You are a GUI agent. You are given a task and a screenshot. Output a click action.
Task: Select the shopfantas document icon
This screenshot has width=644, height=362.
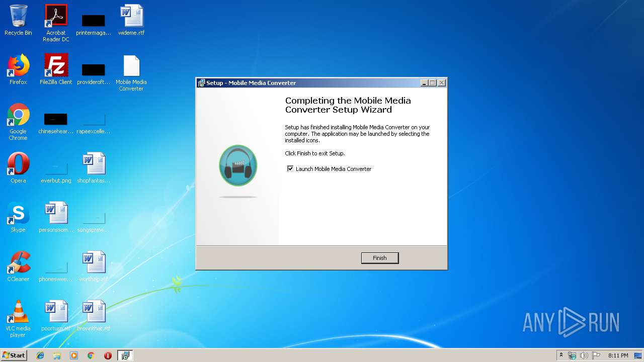94,168
